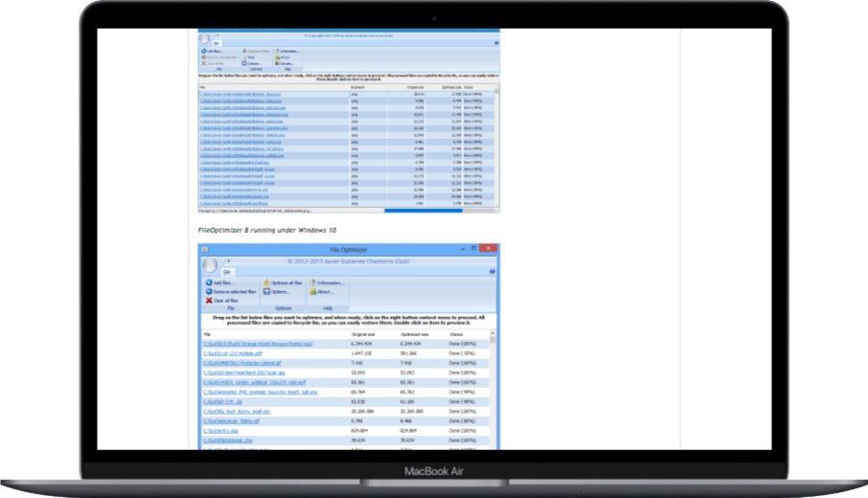Select File ribbon tab in lower window

coord(227,272)
